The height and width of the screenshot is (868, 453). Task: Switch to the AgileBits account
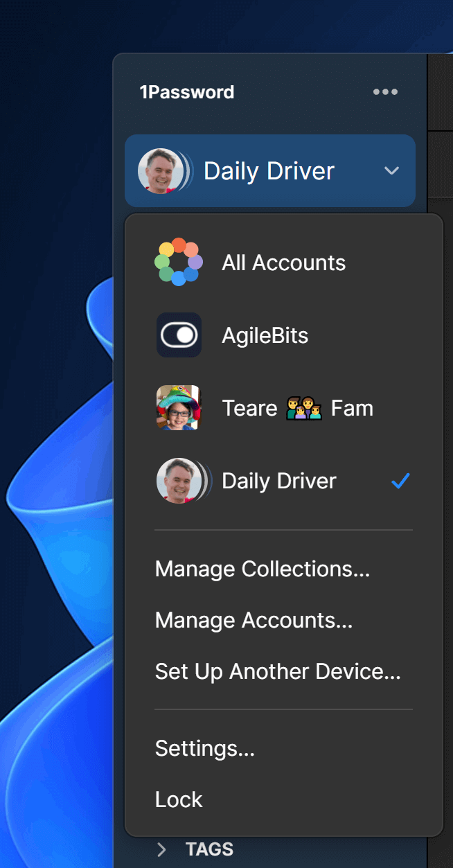284,335
